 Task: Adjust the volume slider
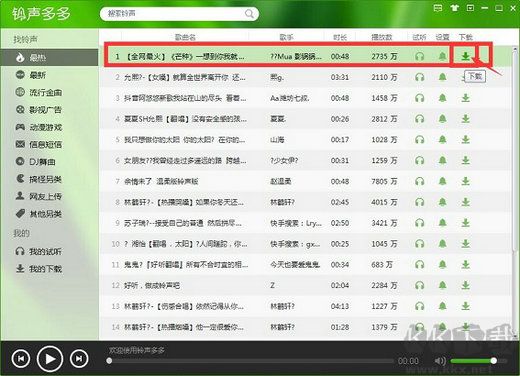tap(479, 361)
